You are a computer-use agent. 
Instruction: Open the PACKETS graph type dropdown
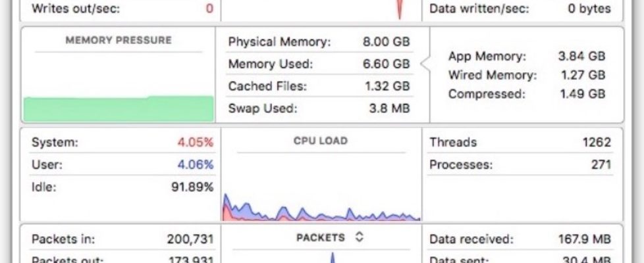click(x=359, y=237)
